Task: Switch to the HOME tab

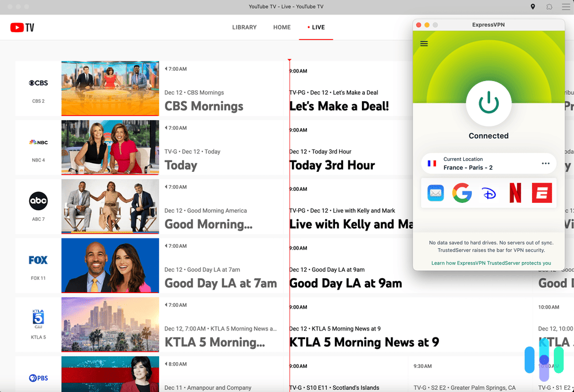Action: click(x=282, y=27)
